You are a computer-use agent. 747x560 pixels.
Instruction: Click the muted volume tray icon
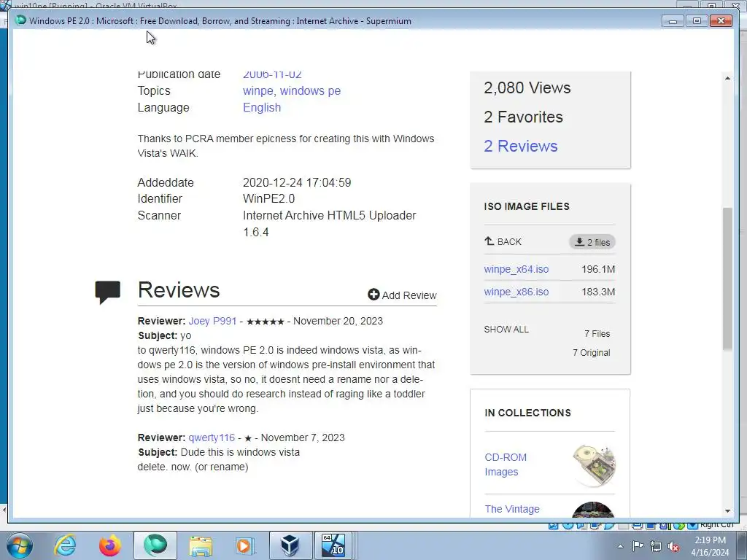coord(673,546)
